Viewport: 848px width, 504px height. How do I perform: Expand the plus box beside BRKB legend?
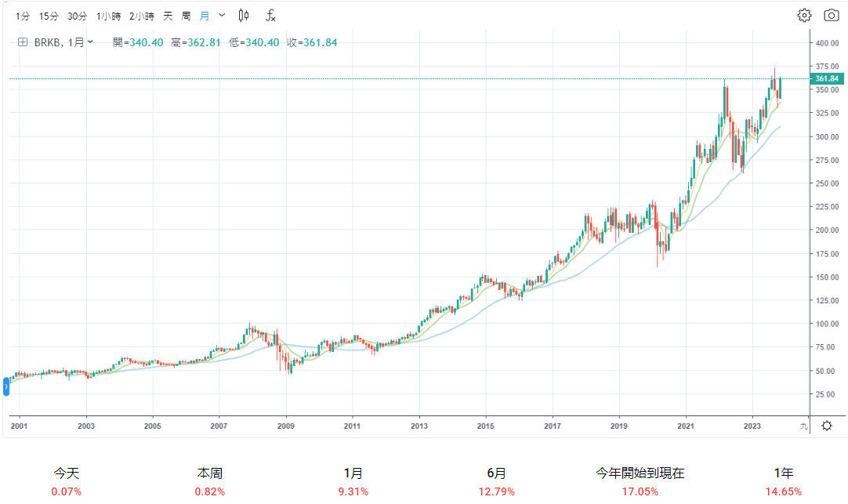pos(23,42)
